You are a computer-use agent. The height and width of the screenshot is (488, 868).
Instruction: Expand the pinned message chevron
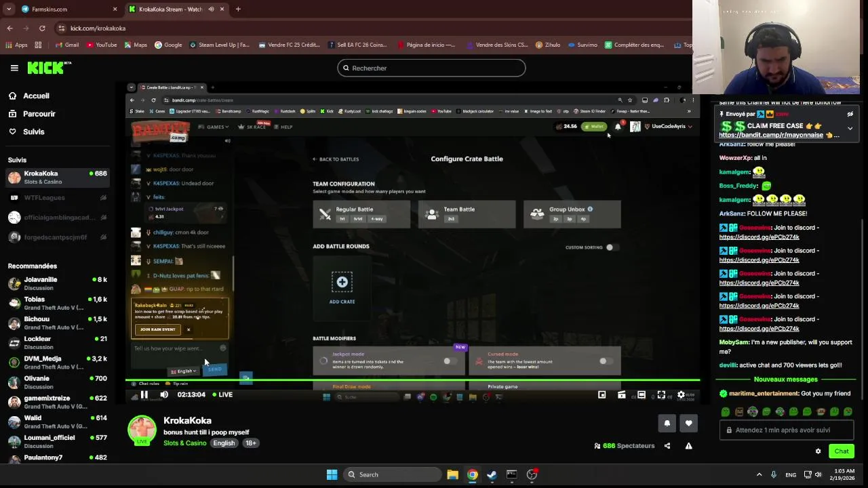coord(850,128)
